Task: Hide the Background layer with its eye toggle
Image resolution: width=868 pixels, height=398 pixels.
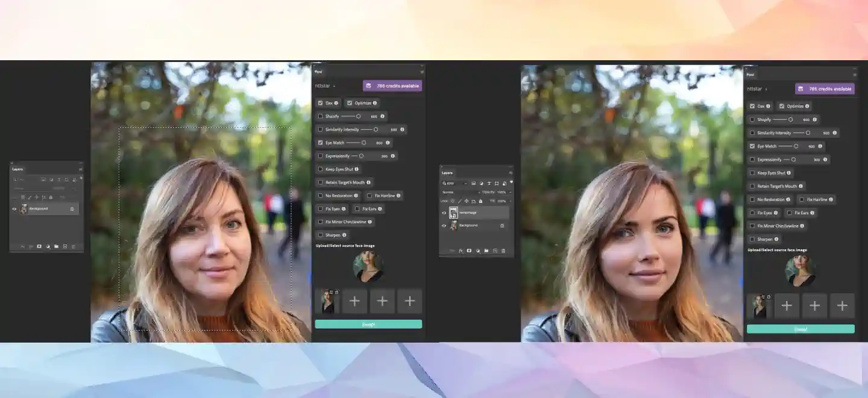Action: click(444, 225)
